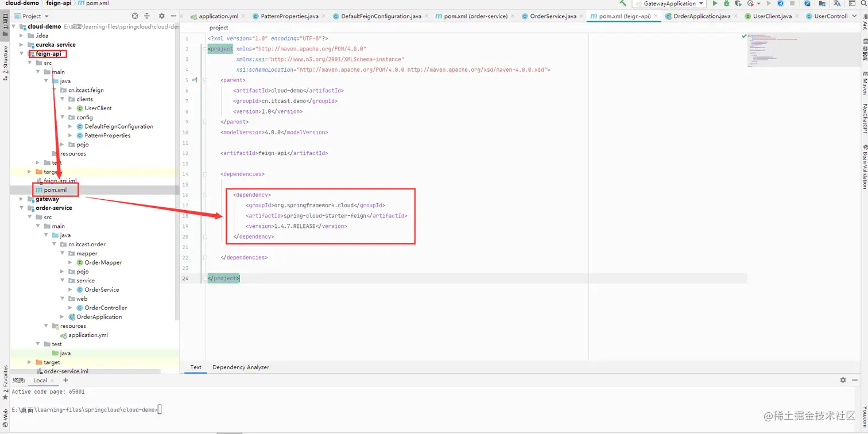Open the Dependency Analyzer tab
The width and height of the screenshot is (868, 434).
point(241,367)
